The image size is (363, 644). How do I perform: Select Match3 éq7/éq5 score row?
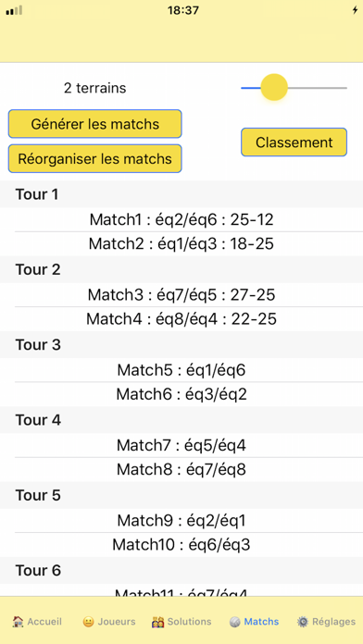point(181,295)
